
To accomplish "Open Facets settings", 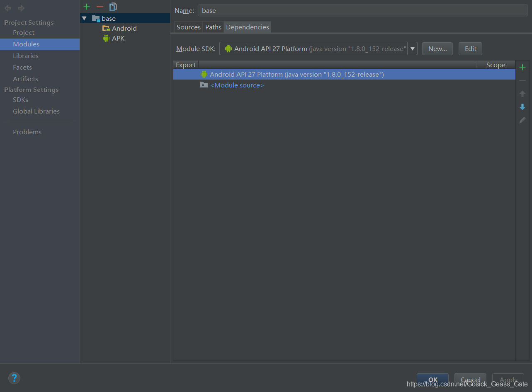I will click(22, 67).
